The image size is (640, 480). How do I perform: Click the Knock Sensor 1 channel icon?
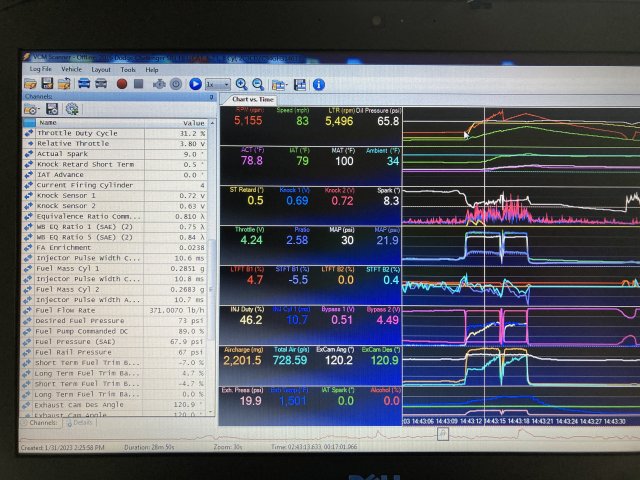[29, 196]
